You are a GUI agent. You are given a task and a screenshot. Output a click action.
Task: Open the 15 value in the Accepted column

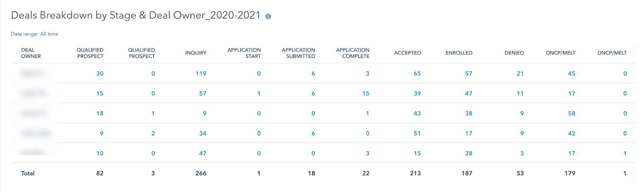pyautogui.click(x=417, y=153)
